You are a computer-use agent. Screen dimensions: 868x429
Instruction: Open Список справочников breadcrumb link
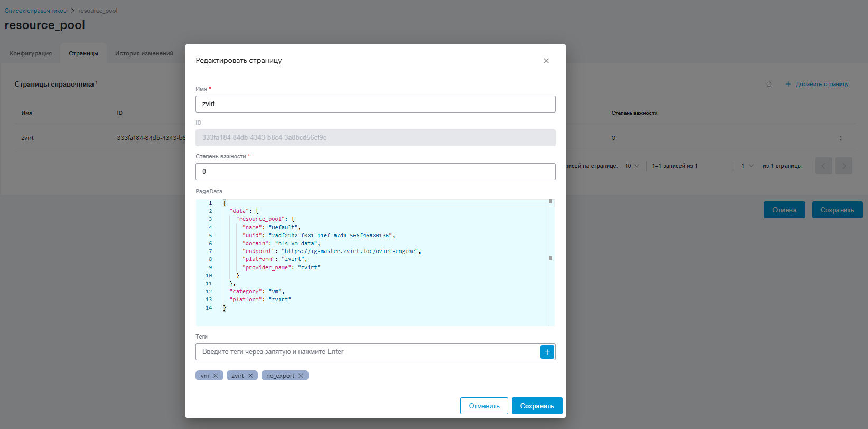tap(35, 11)
